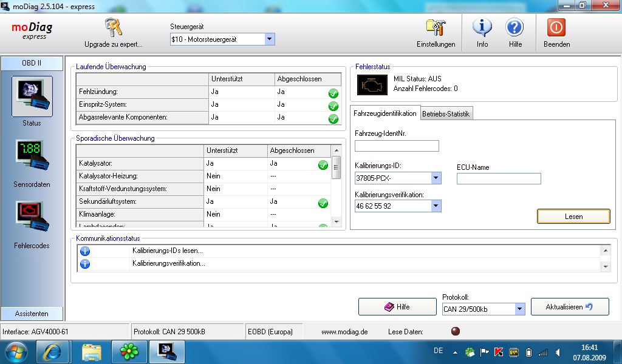Select the Status sidebar icon
This screenshot has width=622, height=364.
(x=32, y=96)
